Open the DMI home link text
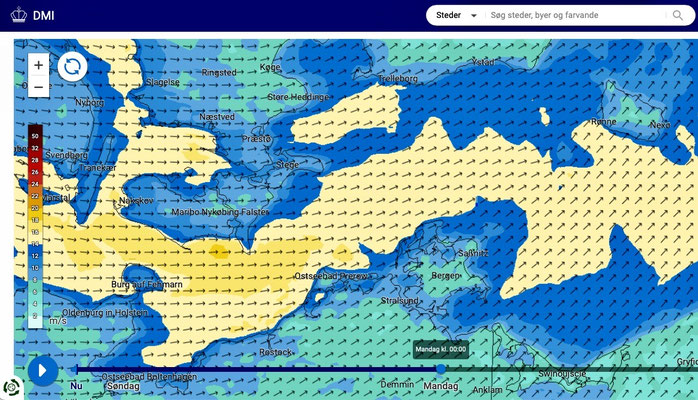 tap(44, 16)
